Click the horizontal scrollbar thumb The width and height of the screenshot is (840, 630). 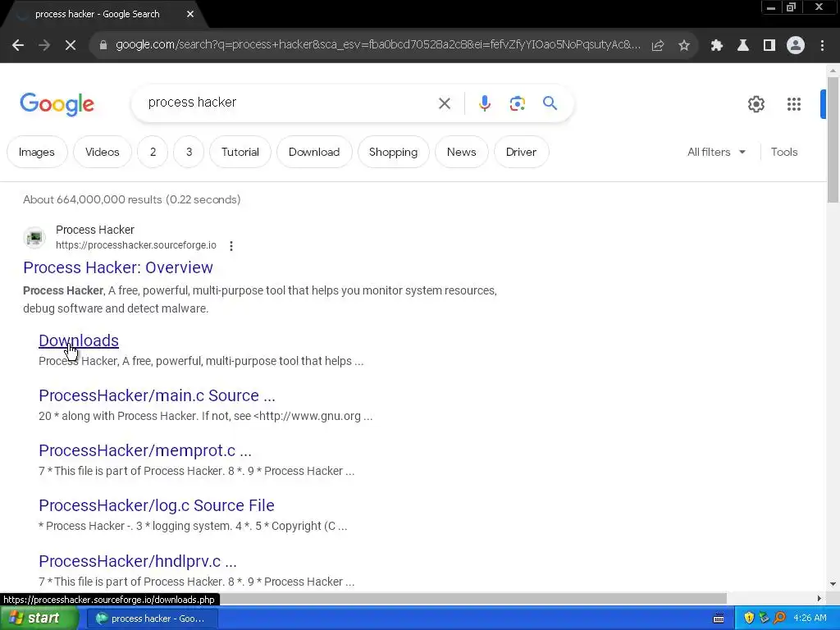point(472,598)
